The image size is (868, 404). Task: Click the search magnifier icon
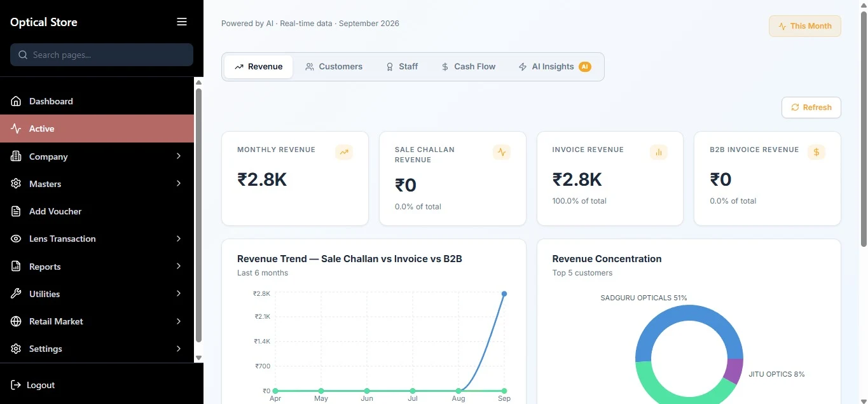click(x=23, y=55)
